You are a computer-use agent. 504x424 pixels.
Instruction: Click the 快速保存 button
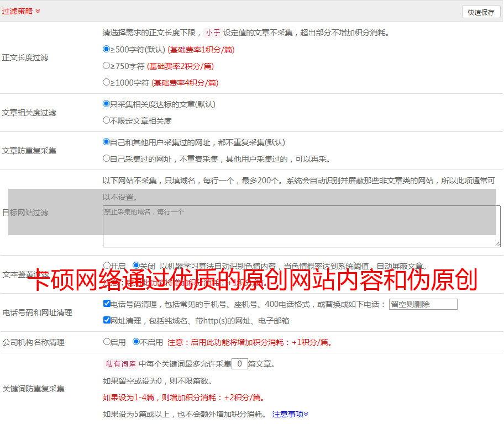(x=481, y=12)
